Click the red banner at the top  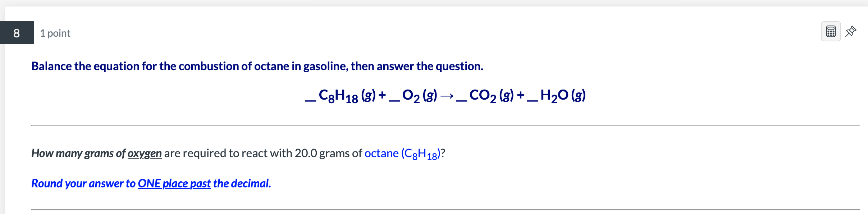click(434, 4)
